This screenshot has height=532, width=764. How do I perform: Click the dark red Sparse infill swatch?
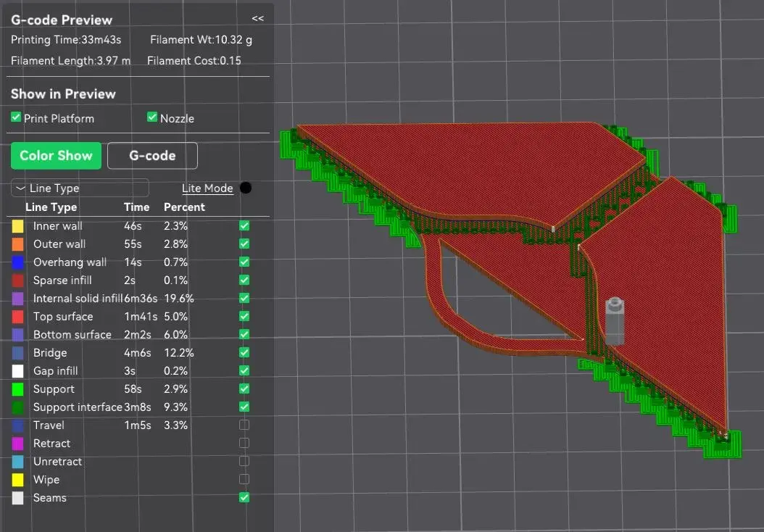coord(17,280)
